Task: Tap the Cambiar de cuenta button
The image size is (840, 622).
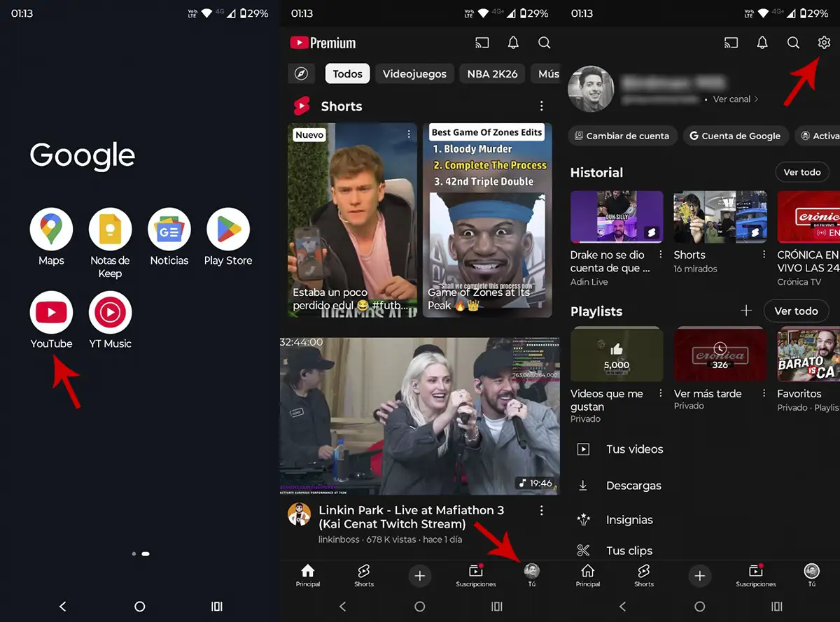Action: point(622,136)
